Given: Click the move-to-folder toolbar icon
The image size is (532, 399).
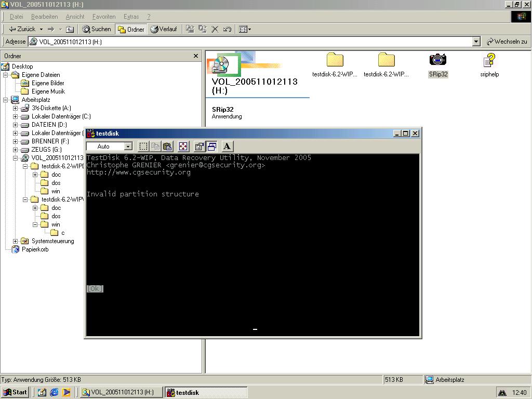Looking at the screenshot, I should (190, 29).
